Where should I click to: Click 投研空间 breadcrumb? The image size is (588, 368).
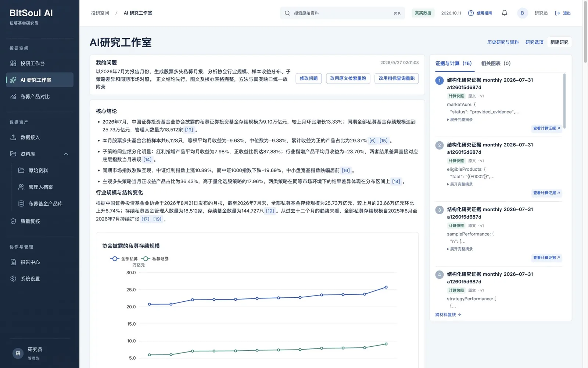100,13
